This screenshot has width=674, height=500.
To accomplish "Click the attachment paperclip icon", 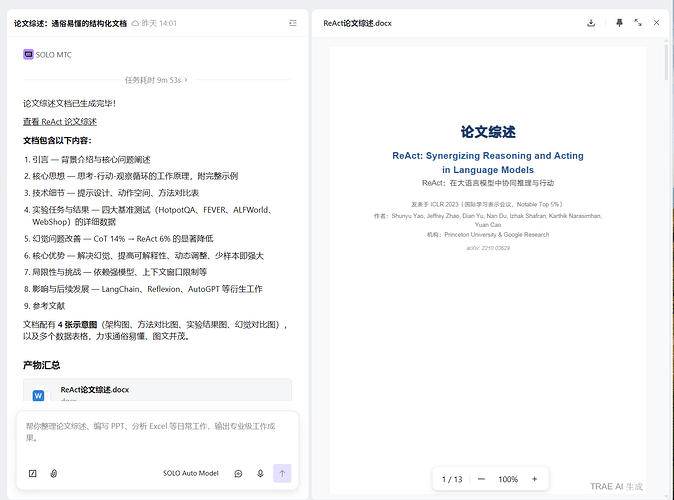I will tap(54, 473).
